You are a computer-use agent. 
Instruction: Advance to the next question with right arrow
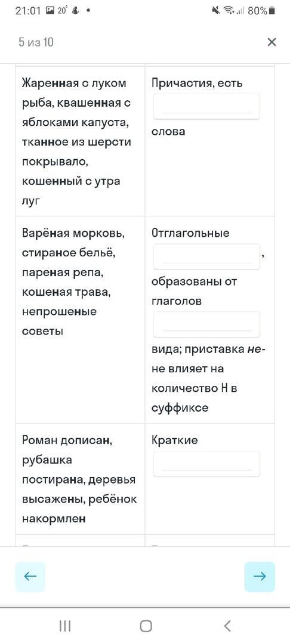point(260,576)
